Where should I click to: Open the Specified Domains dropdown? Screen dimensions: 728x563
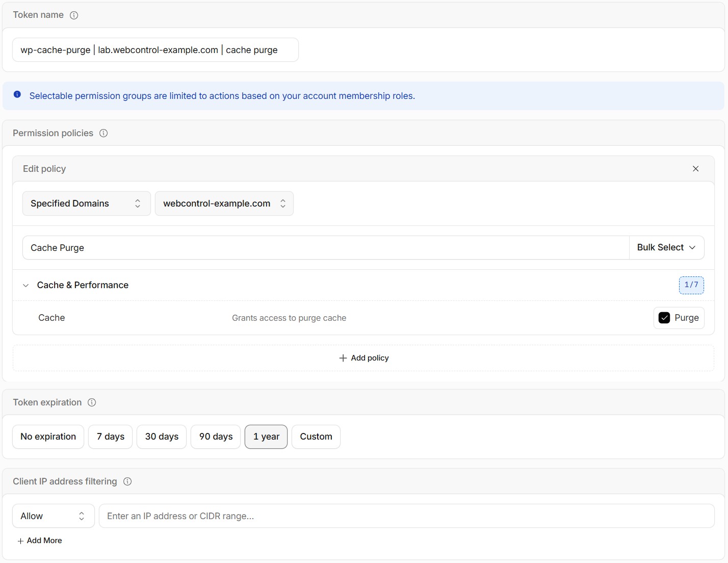click(x=86, y=203)
